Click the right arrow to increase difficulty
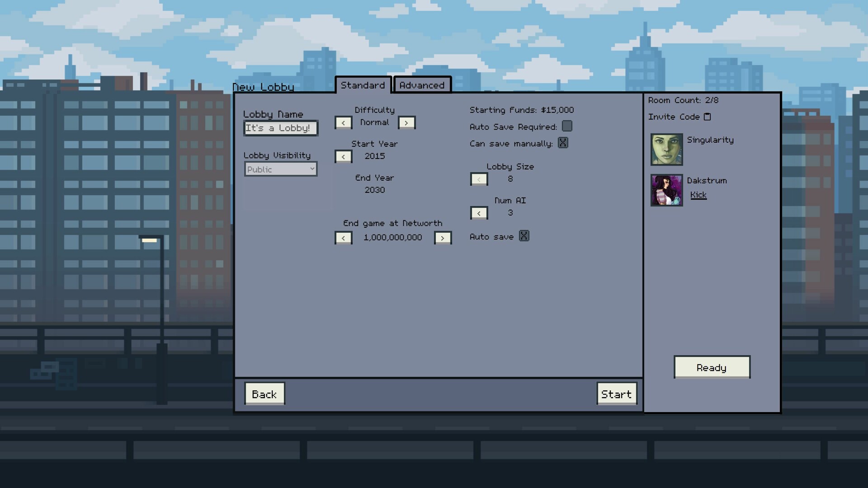This screenshot has height=488, width=868. [x=406, y=123]
